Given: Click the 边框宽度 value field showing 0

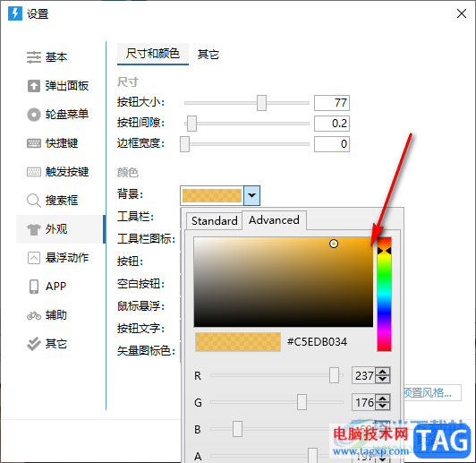Looking at the screenshot, I should pos(332,144).
